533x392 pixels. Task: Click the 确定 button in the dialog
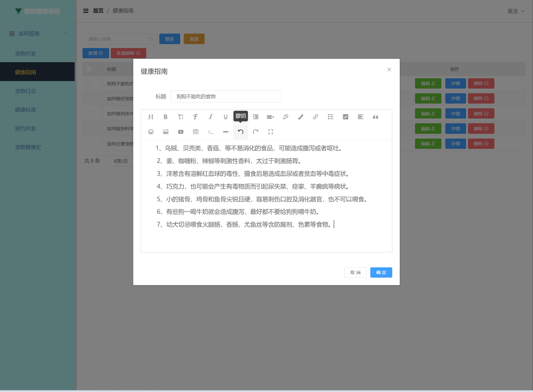point(381,272)
